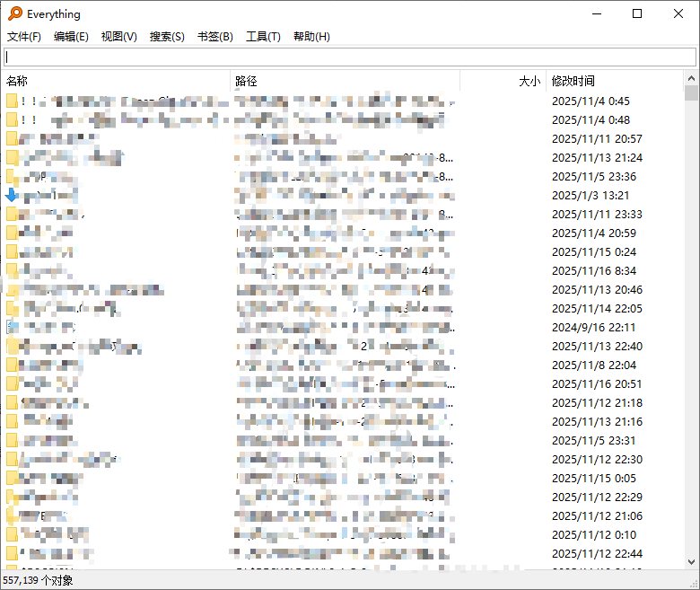Select the modified time 2025/11/12 21:18

[x=597, y=403]
